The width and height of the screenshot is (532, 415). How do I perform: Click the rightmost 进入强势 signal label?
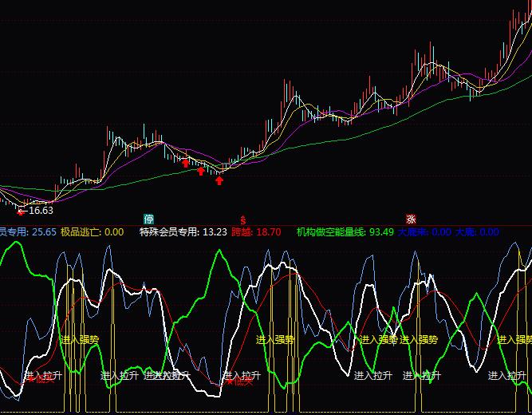click(517, 340)
